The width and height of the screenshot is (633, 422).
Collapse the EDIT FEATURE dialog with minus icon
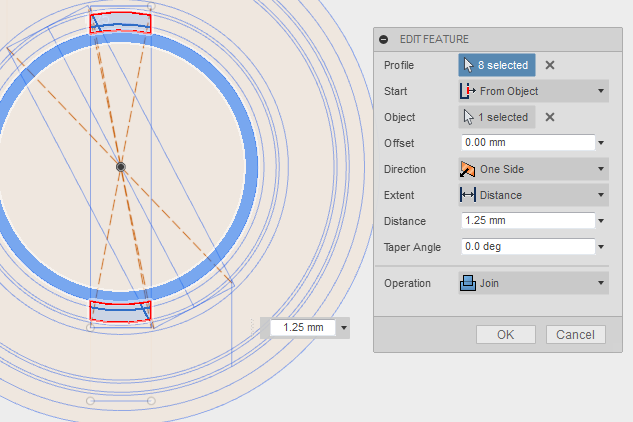pyautogui.click(x=384, y=39)
